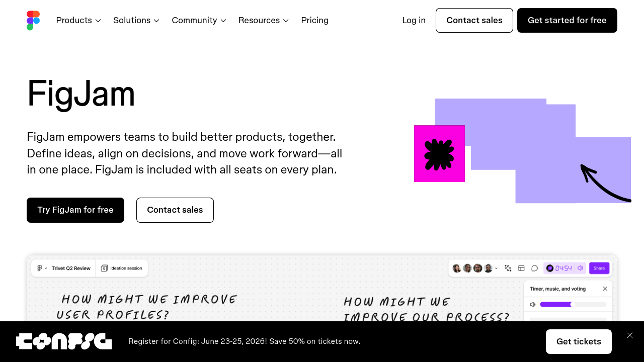Click the Get tickets button
Image resolution: width=644 pixels, height=362 pixels.
pyautogui.click(x=579, y=342)
